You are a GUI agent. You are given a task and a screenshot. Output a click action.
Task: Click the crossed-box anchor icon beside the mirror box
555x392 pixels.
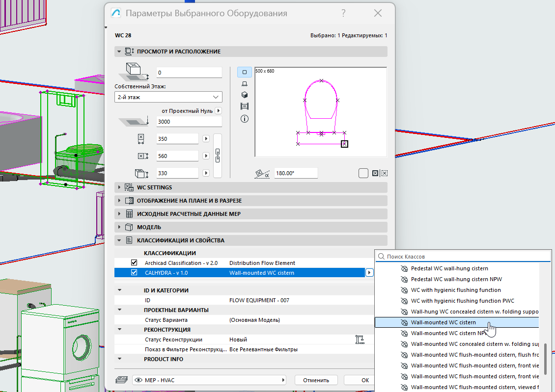375,173
